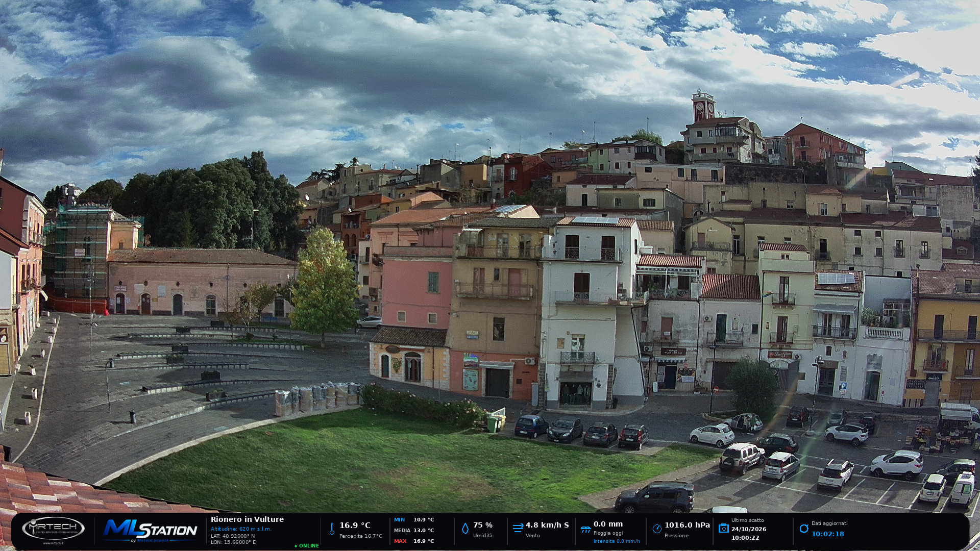Click the Ultimo scatto label
The image size is (980, 551).
click(748, 520)
